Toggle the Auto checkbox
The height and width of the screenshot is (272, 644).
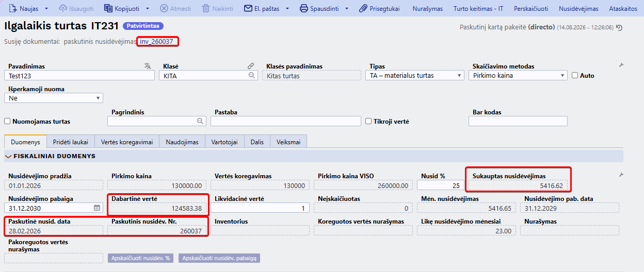point(575,75)
